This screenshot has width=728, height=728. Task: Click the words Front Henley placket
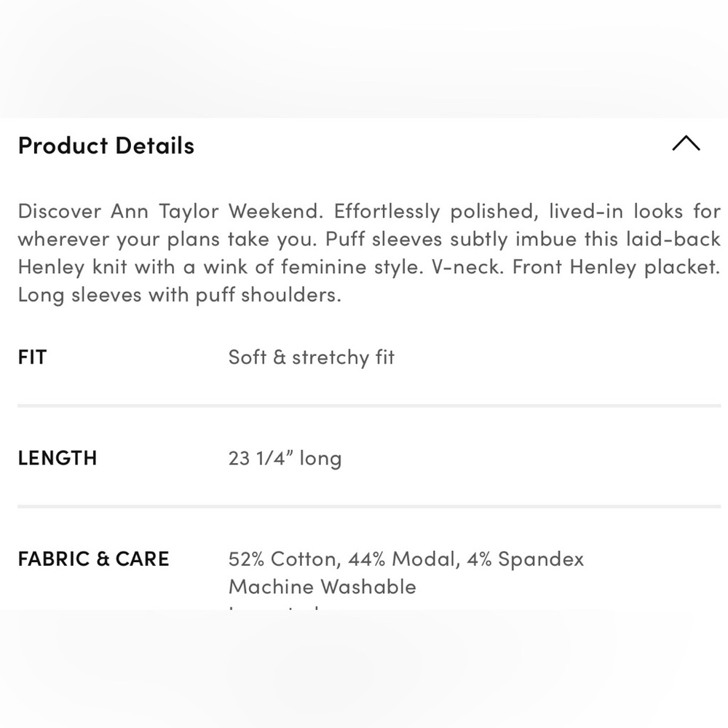coord(616,267)
